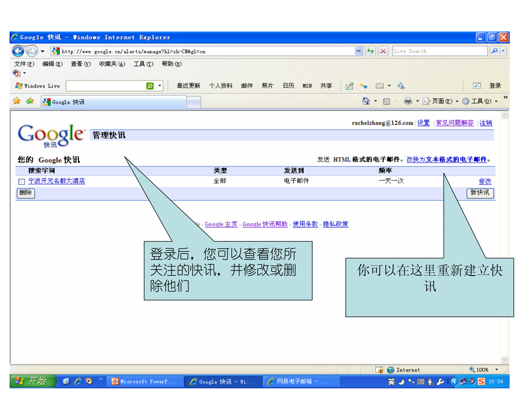532x399 pixels.
Task: Click the Sogou S icon in system tray
Action: pos(481,382)
